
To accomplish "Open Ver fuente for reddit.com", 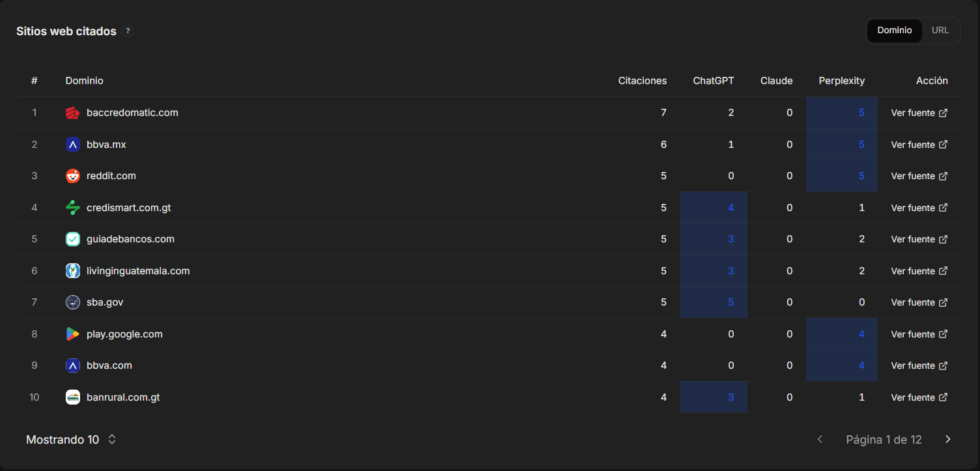I will tap(919, 176).
